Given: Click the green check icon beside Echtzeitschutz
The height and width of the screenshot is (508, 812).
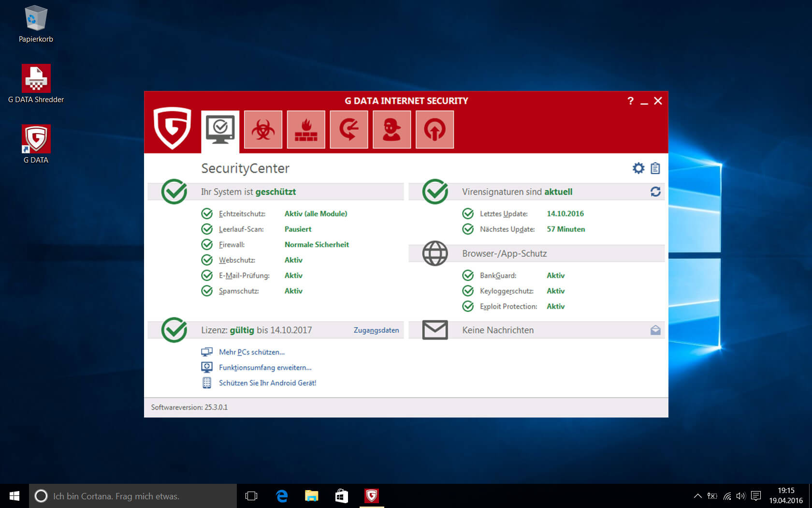Looking at the screenshot, I should point(207,213).
